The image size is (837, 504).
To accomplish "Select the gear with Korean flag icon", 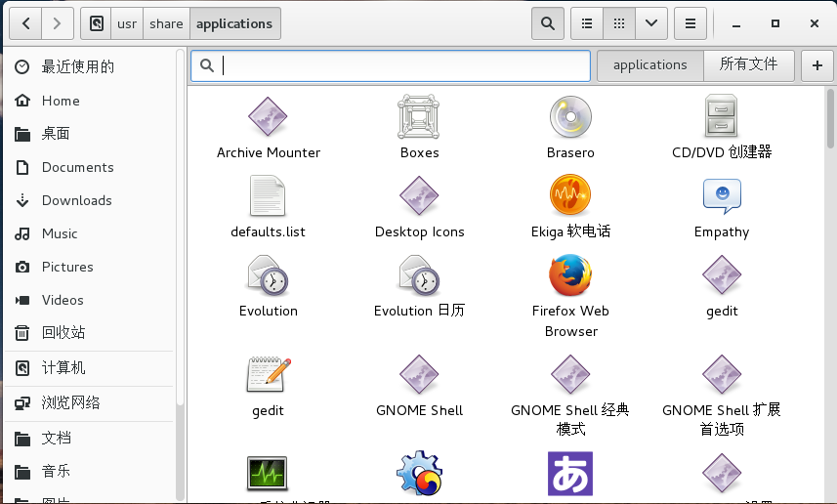I will 420,473.
